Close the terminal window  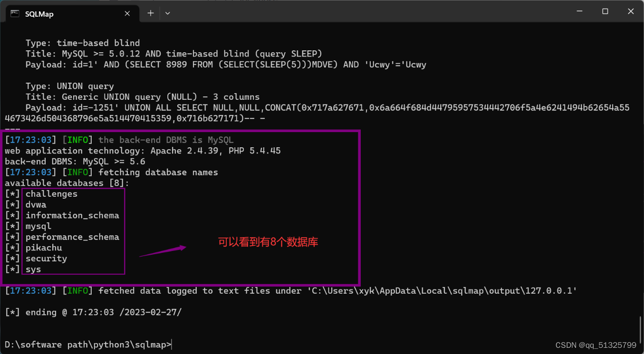click(631, 11)
